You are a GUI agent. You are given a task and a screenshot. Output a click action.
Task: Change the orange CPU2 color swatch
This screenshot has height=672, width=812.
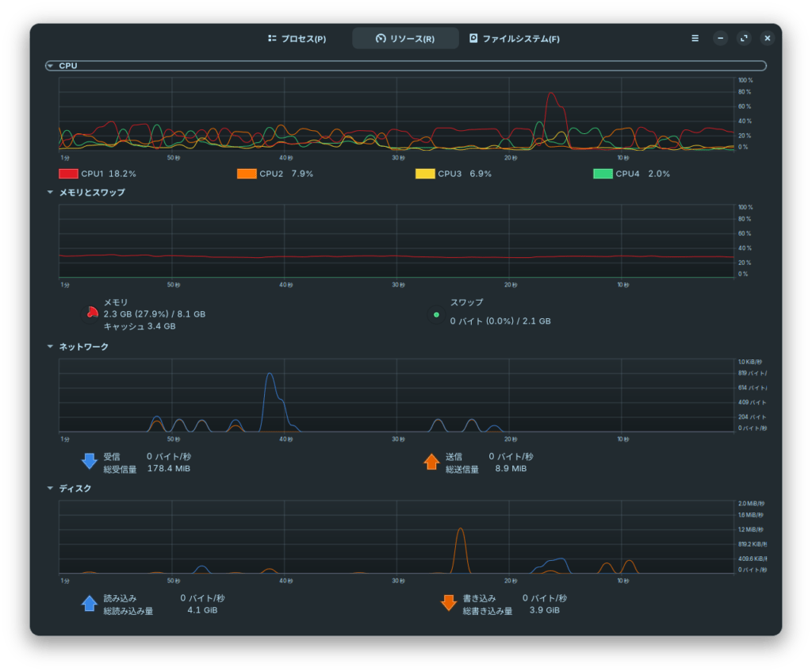(x=247, y=174)
